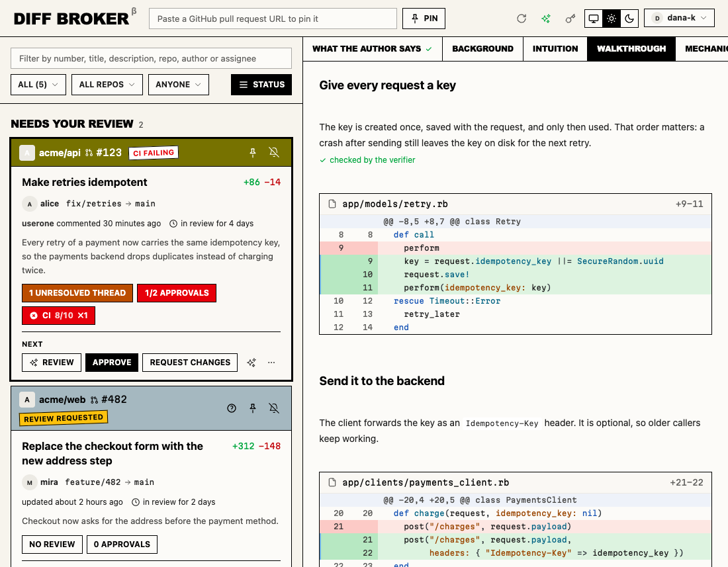Click the file icon for app/models/retry.rb
Image resolution: width=728 pixels, height=567 pixels.
(332, 204)
